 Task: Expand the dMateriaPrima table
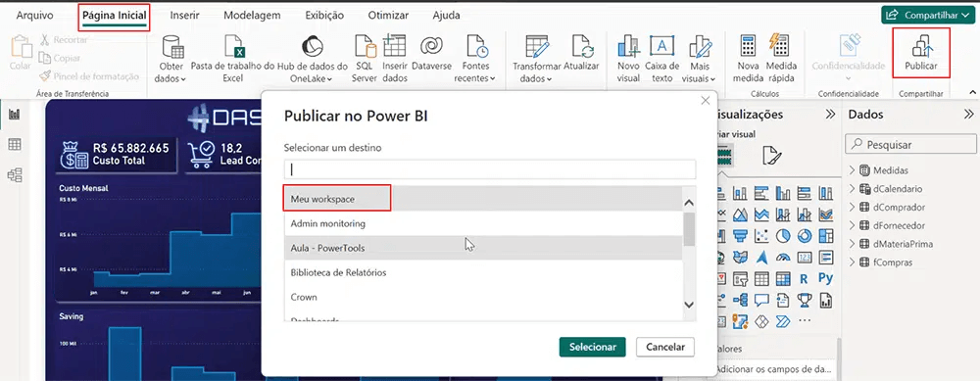(852, 244)
